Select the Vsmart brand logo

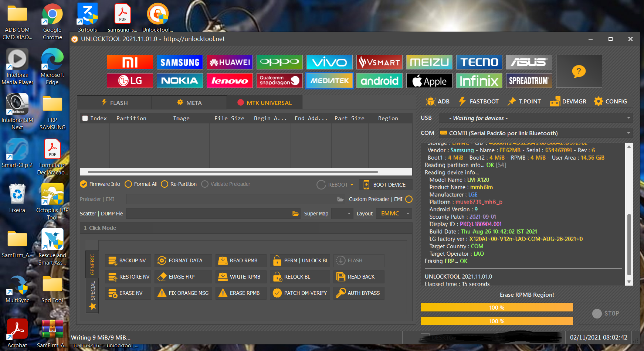point(379,62)
